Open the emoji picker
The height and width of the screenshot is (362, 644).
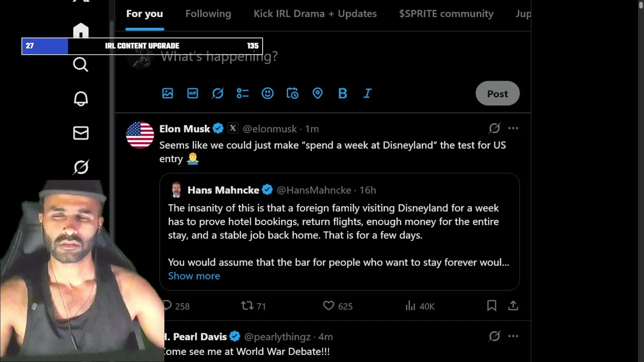click(268, 94)
